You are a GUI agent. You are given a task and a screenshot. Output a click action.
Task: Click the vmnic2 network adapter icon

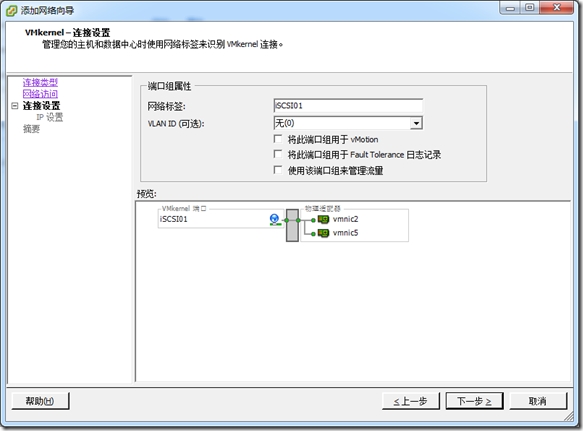pyautogui.click(x=323, y=219)
